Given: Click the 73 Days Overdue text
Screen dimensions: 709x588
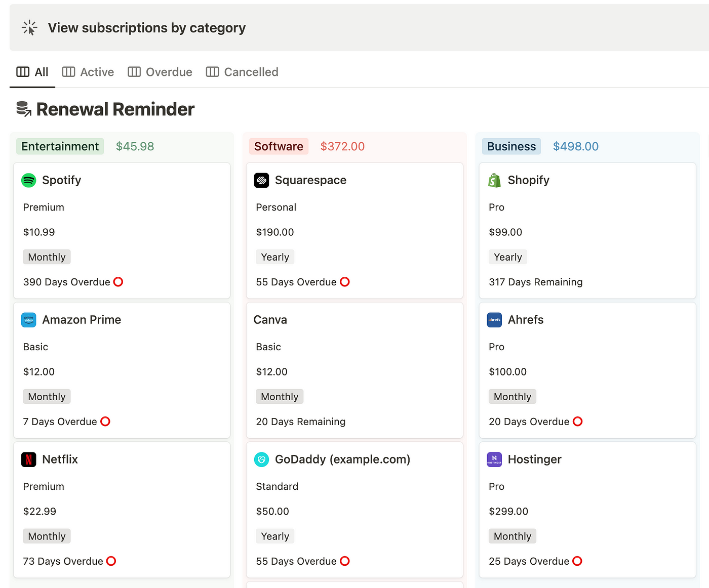Looking at the screenshot, I should 63,561.
